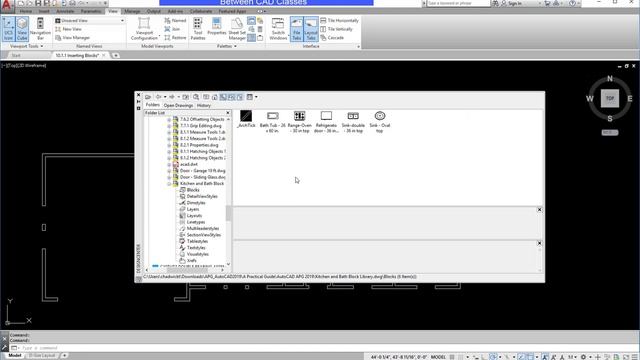The width and height of the screenshot is (640, 360).
Task: Open the Unsaved View dropdown
Action: (x=89, y=20)
